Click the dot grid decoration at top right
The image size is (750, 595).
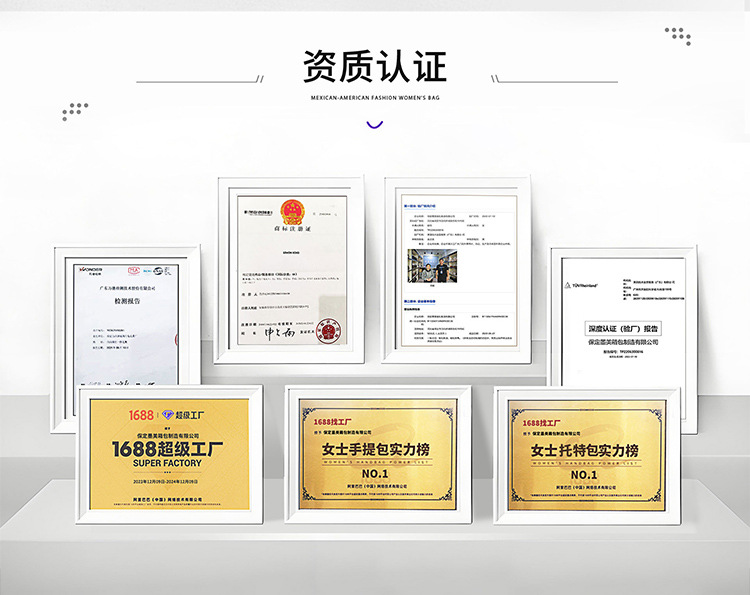678,35
